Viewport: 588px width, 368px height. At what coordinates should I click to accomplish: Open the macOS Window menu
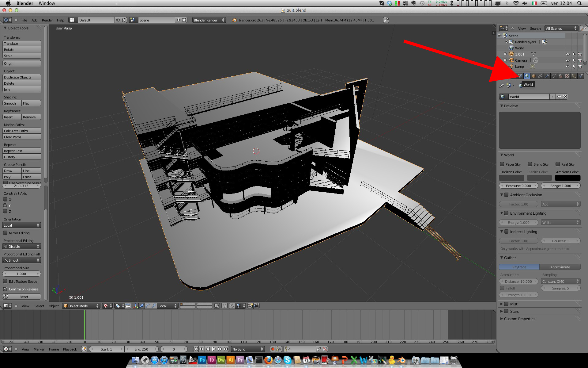pyautogui.click(x=47, y=3)
